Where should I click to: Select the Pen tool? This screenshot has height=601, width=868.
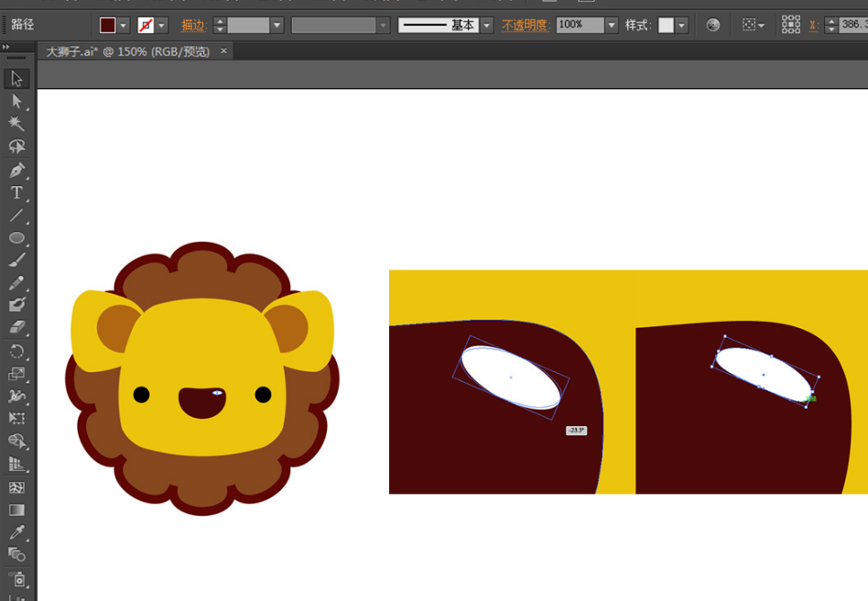(x=16, y=170)
